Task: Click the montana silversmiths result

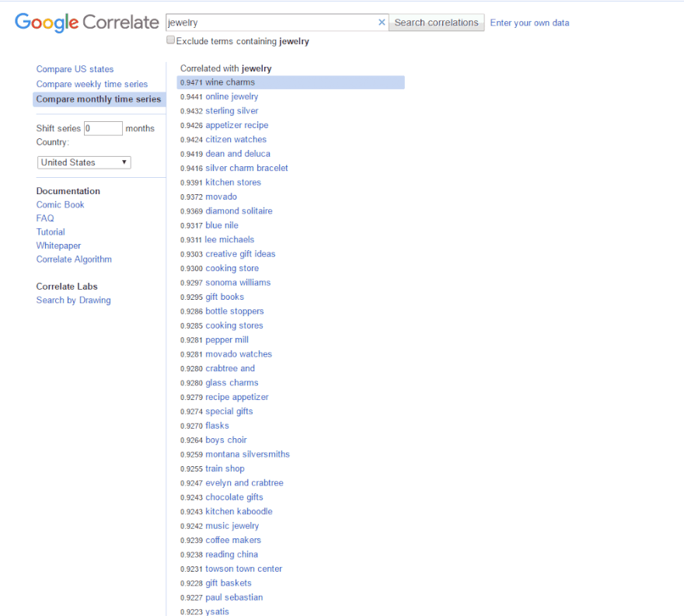Action: pyautogui.click(x=247, y=454)
